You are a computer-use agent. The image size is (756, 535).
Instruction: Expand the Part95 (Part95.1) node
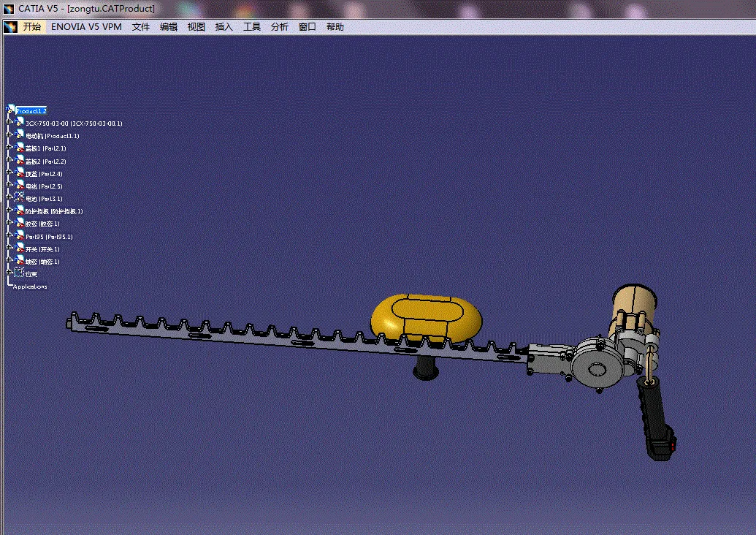(9, 235)
